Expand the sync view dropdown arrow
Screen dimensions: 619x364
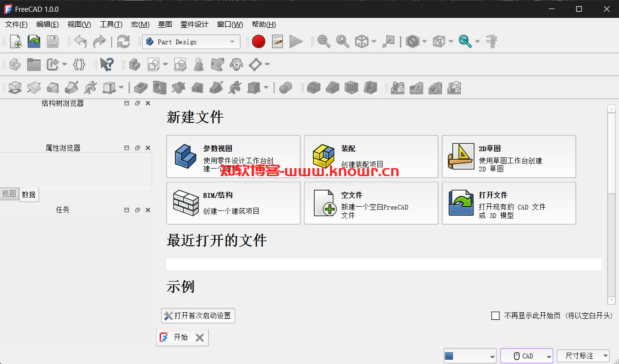point(477,42)
